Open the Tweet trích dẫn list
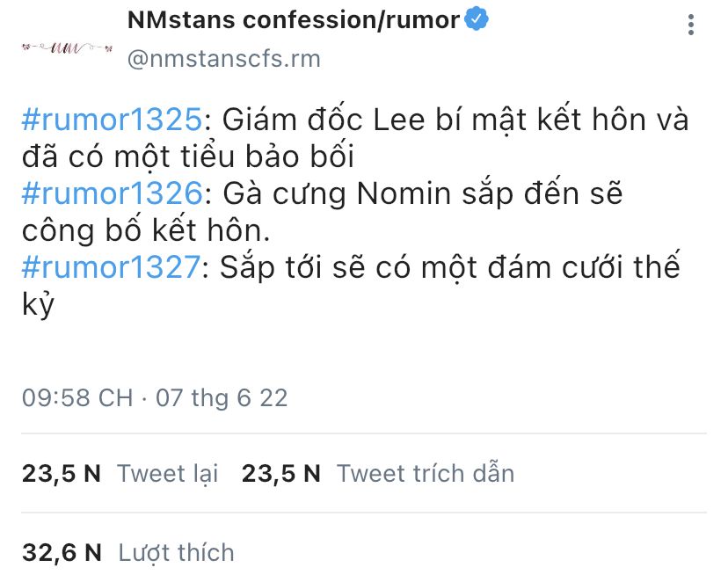This screenshot has width=728, height=582. coord(426,473)
